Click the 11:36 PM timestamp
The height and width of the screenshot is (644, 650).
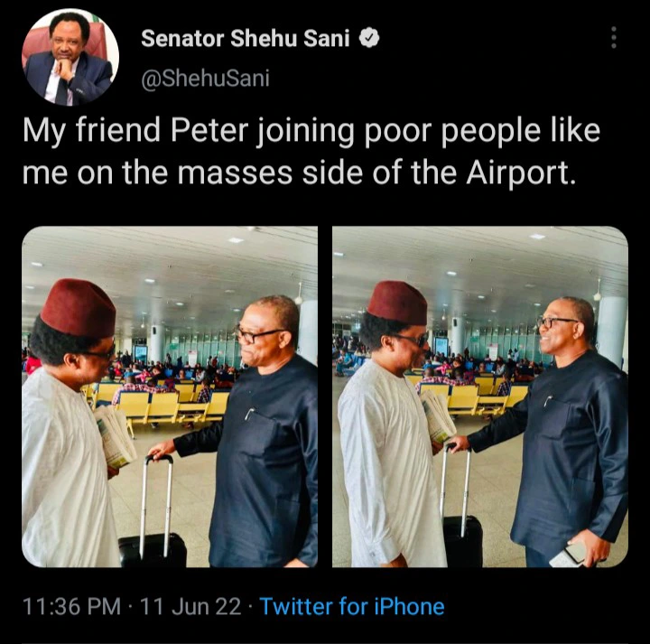[x=70, y=606]
